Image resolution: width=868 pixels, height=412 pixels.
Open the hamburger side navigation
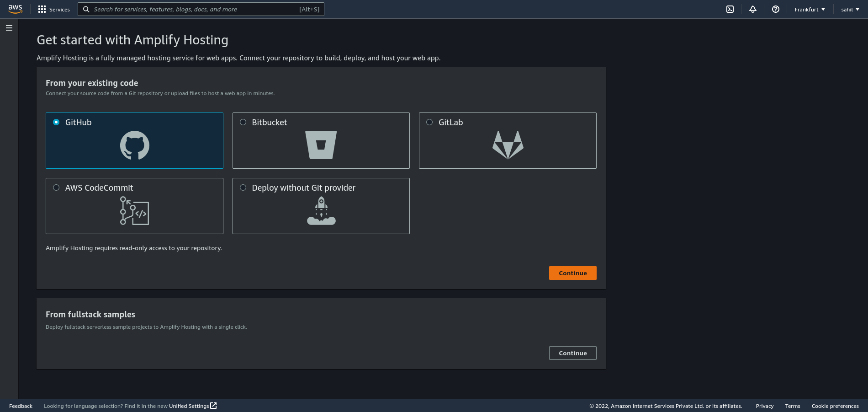(9, 28)
